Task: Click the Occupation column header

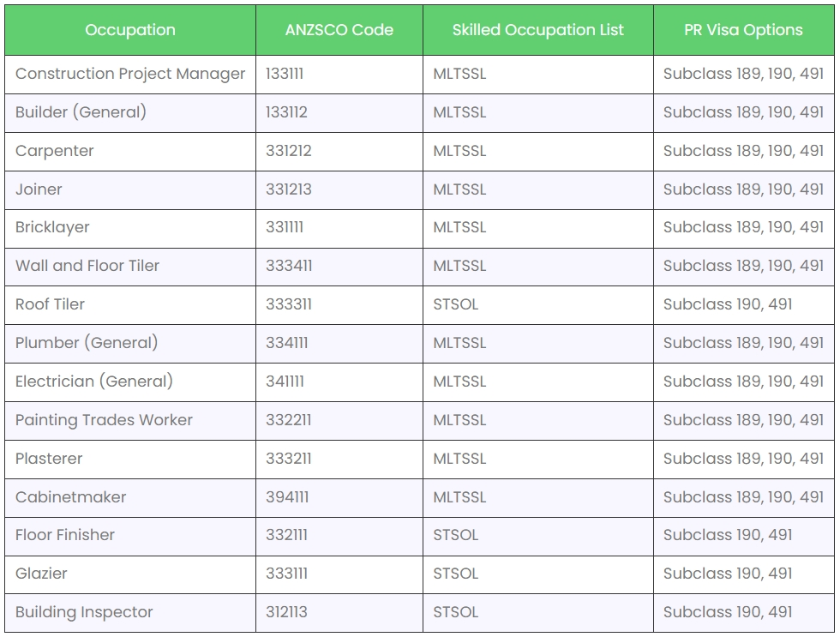Action: (130, 30)
